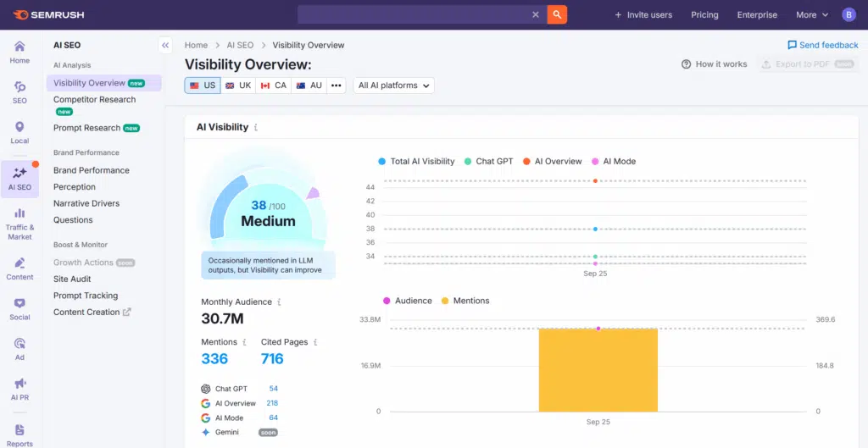Click AI Overview count 218
This screenshot has height=448, width=868.
point(272,403)
